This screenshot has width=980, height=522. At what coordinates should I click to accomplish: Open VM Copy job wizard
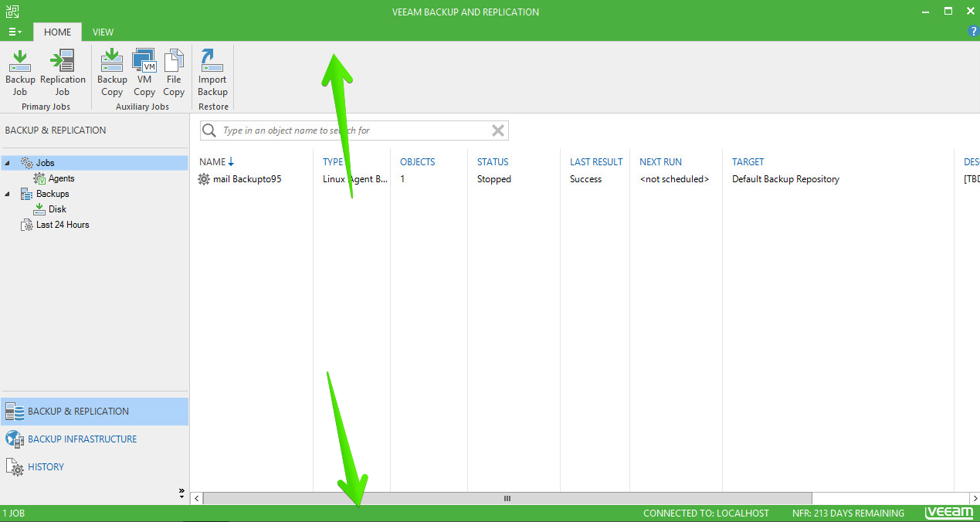coord(144,73)
